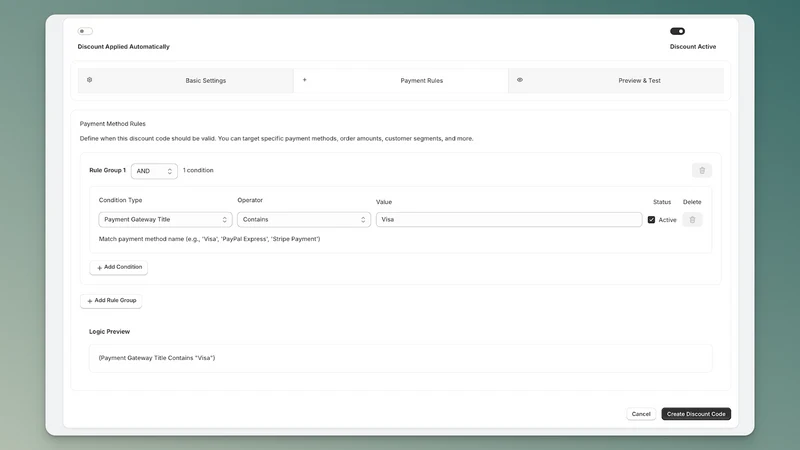Viewport: 800px width, 450px height.
Task: Open the AND logic dropdown for Rule Group 1
Action: 154,171
